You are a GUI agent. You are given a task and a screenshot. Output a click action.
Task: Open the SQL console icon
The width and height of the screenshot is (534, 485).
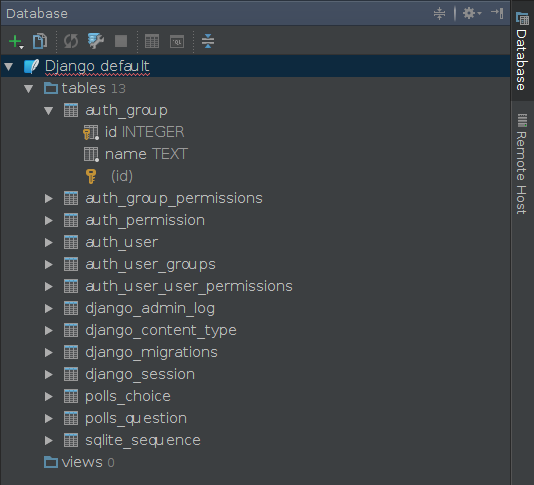pos(177,42)
